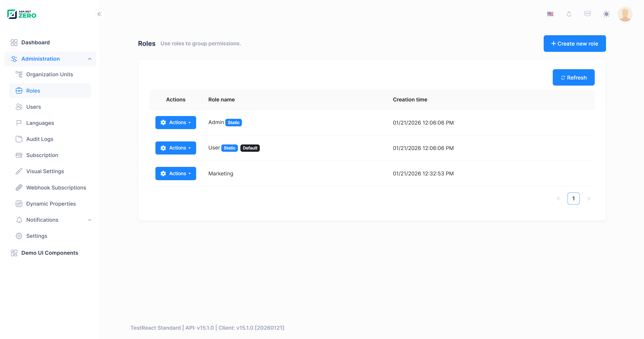Click the Static badge on User
The height and width of the screenshot is (339, 644).
pyautogui.click(x=230, y=148)
